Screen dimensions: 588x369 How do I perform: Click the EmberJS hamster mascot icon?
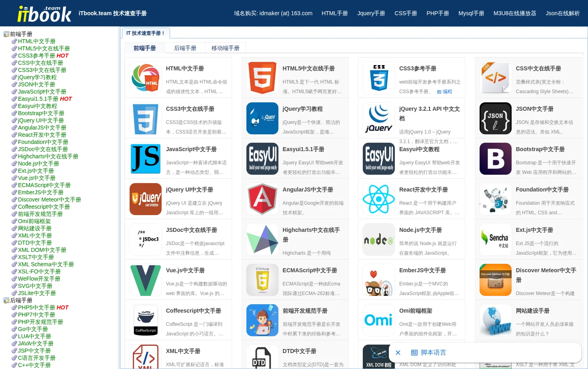point(379,280)
